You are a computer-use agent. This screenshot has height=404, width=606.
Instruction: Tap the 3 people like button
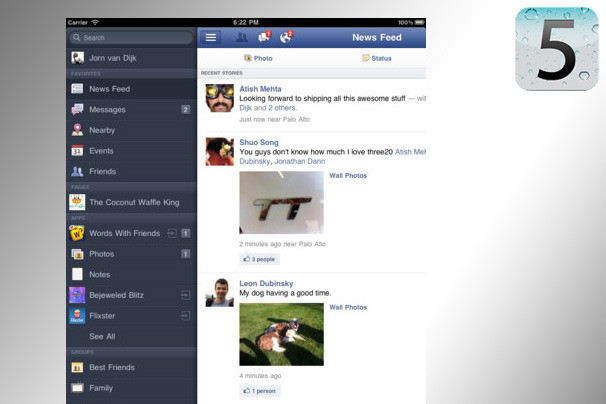click(260, 259)
